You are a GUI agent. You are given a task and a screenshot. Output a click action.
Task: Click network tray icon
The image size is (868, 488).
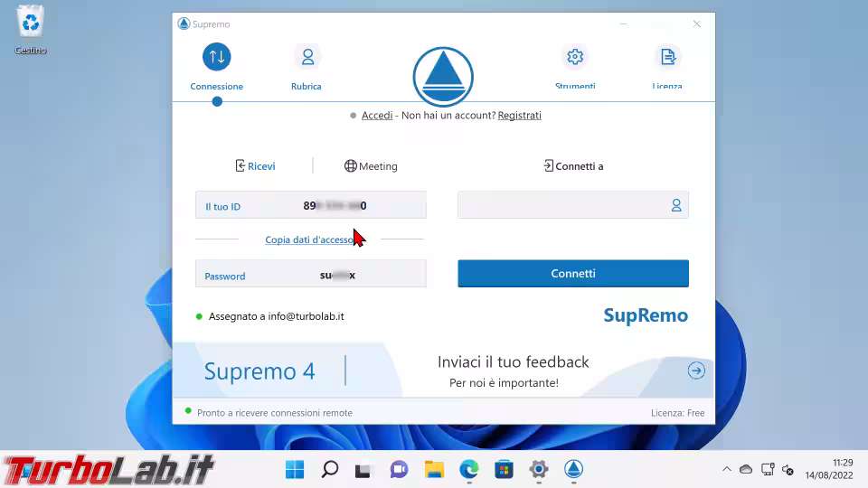768,469
